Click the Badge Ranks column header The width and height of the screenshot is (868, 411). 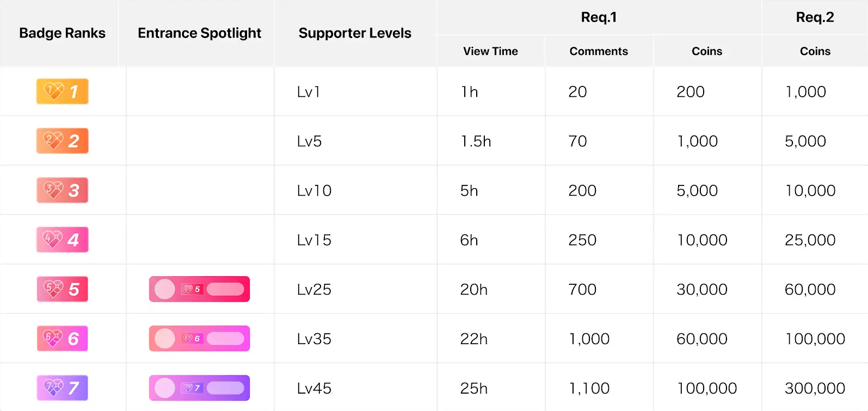(62, 33)
